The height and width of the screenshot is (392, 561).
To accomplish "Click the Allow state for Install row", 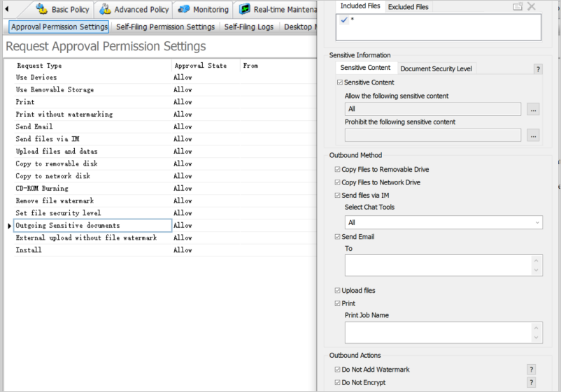I will (x=183, y=250).
